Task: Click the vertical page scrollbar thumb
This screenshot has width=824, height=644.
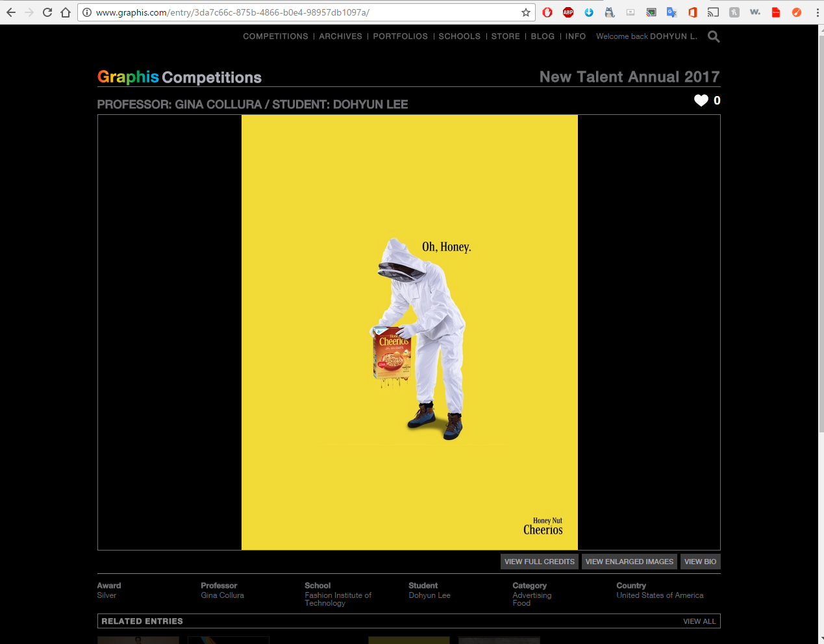Action: pyautogui.click(x=821, y=234)
